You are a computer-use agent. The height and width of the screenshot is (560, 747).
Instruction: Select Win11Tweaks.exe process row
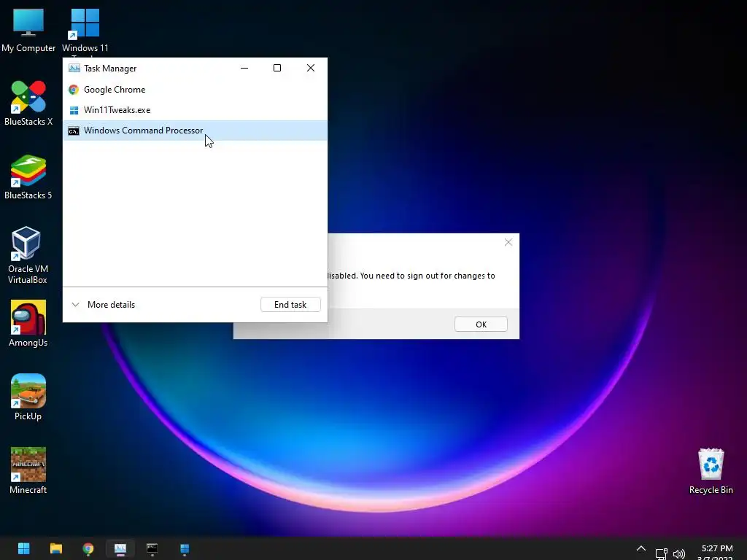tap(195, 110)
